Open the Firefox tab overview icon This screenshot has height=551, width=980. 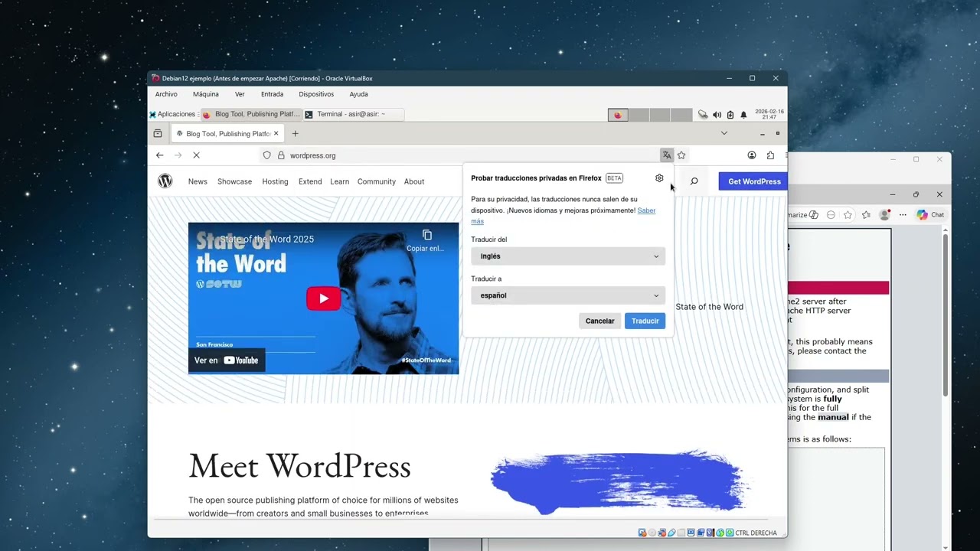[158, 134]
